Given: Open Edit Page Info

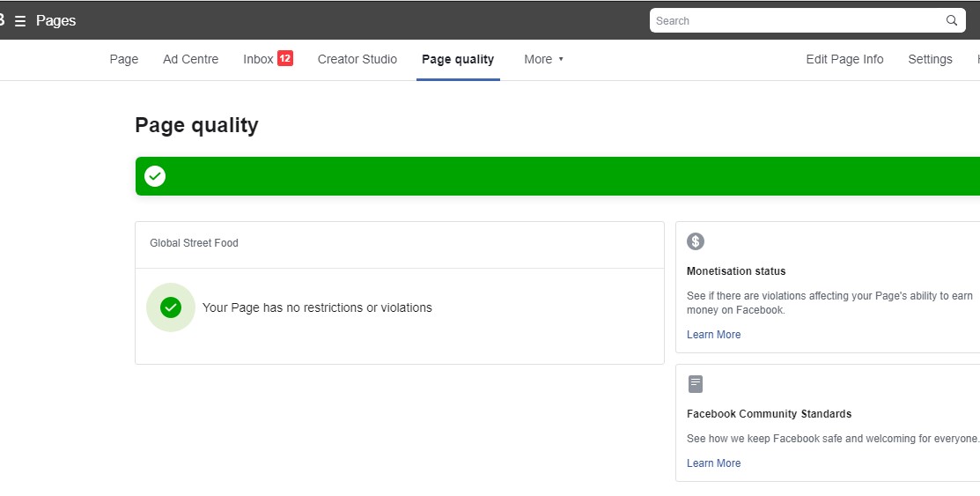Looking at the screenshot, I should [844, 59].
